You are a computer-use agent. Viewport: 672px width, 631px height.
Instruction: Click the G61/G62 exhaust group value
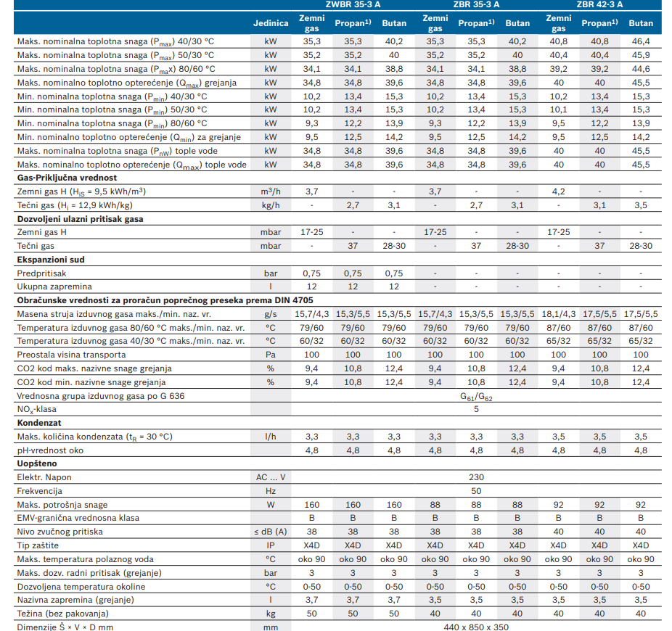(475, 396)
